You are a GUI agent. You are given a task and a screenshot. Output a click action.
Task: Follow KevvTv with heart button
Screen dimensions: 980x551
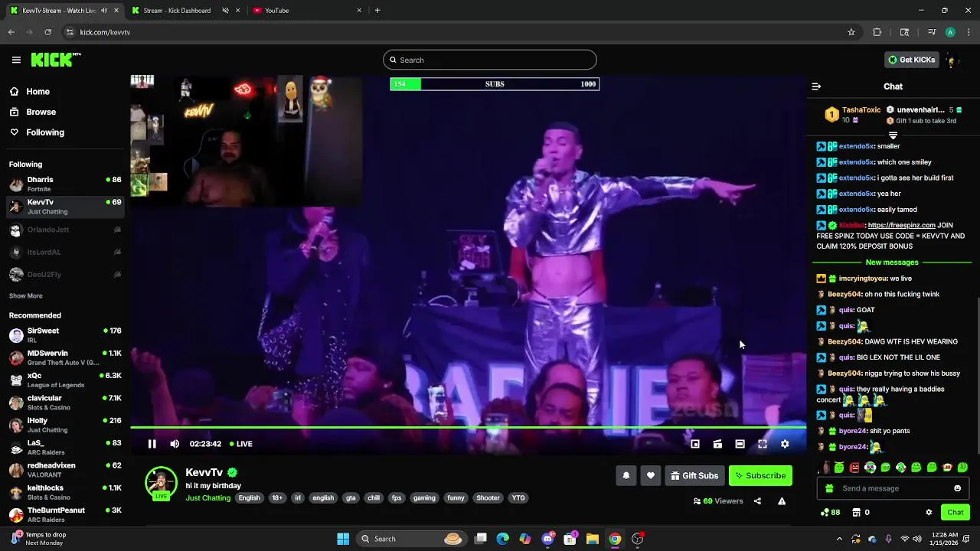click(x=651, y=476)
